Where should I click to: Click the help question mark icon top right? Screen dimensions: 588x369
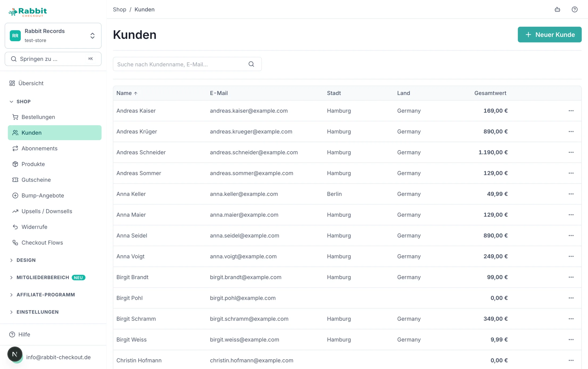pos(574,10)
